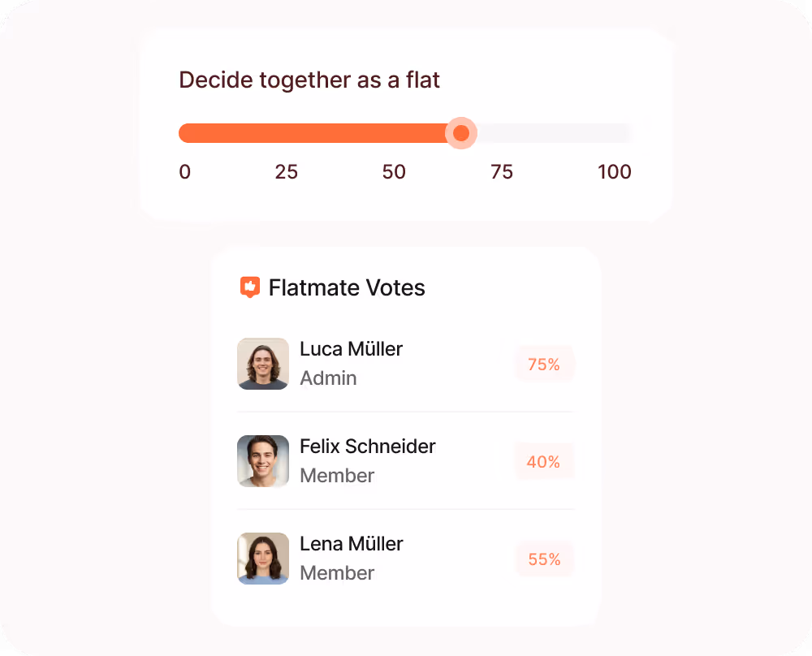Click Luca Müller's 75% vote badge
This screenshot has width=812, height=656.
544,364
